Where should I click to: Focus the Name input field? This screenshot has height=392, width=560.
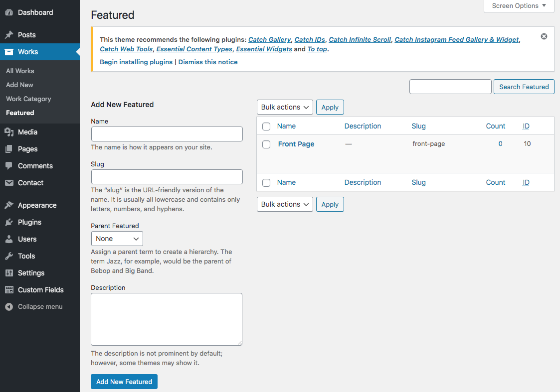pos(167,134)
